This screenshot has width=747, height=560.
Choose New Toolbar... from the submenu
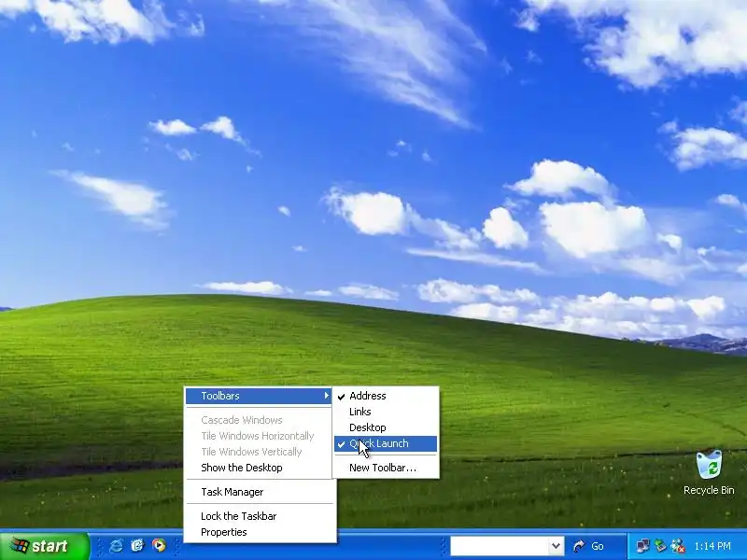point(385,468)
